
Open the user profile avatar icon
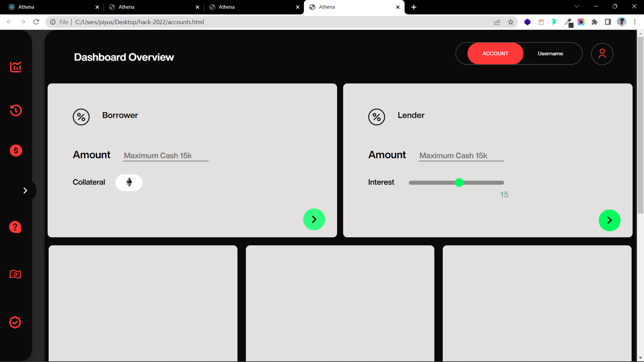[602, 54]
